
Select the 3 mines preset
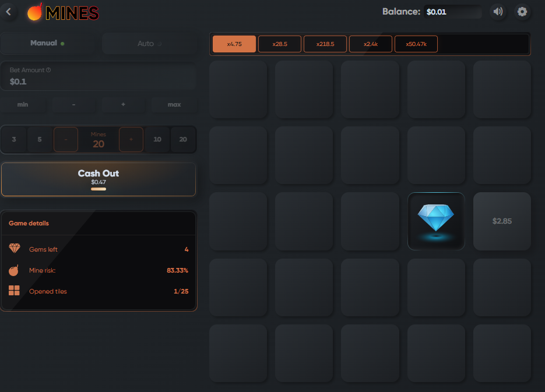point(14,139)
